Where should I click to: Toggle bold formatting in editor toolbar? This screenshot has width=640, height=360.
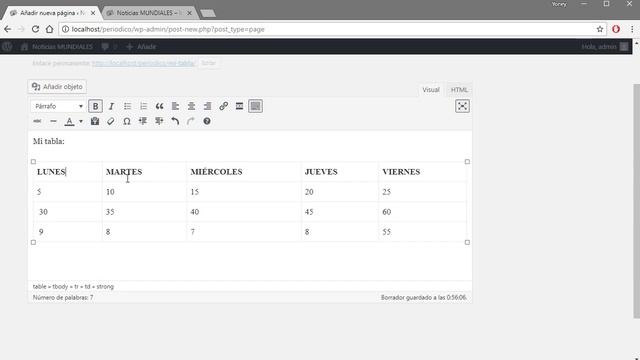click(95, 106)
